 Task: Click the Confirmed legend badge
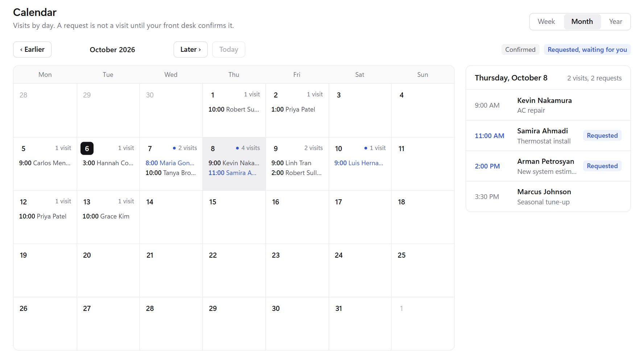point(520,50)
